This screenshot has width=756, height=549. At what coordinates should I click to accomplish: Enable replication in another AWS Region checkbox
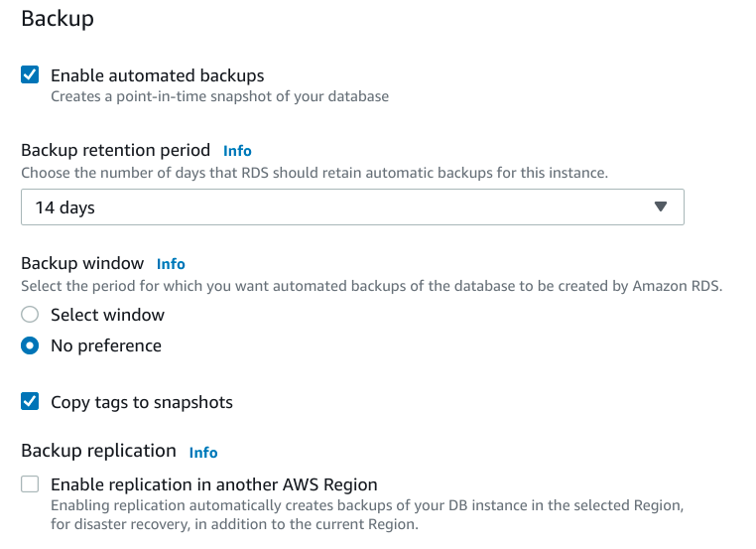click(x=31, y=484)
